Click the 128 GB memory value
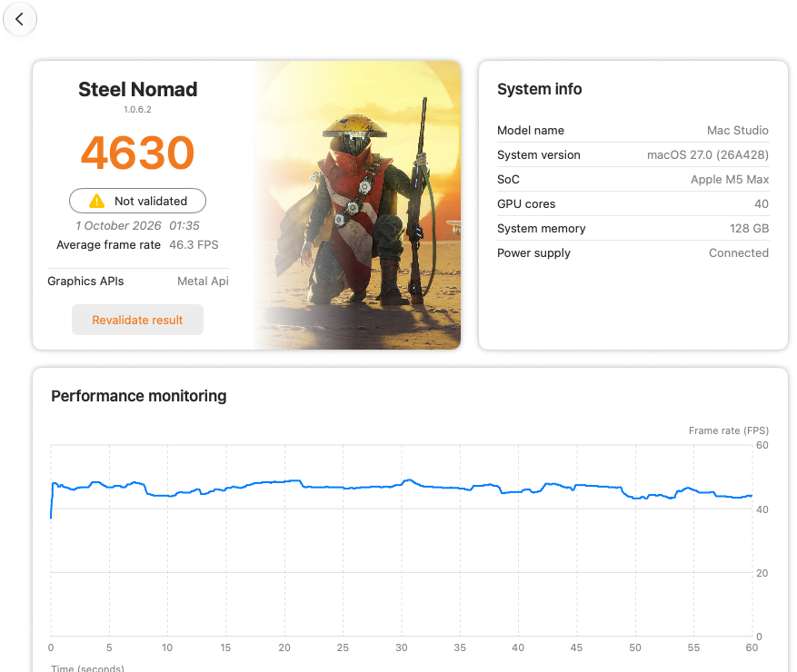Screen dimensions: 797x672 (749, 229)
